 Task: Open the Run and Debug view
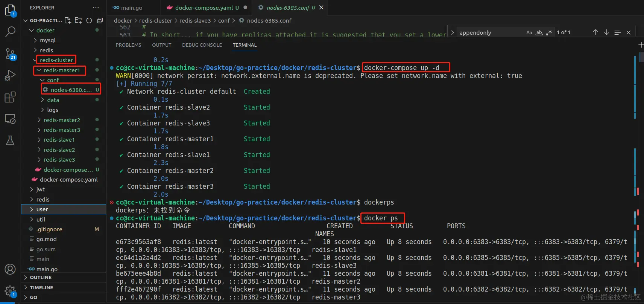tap(10, 75)
